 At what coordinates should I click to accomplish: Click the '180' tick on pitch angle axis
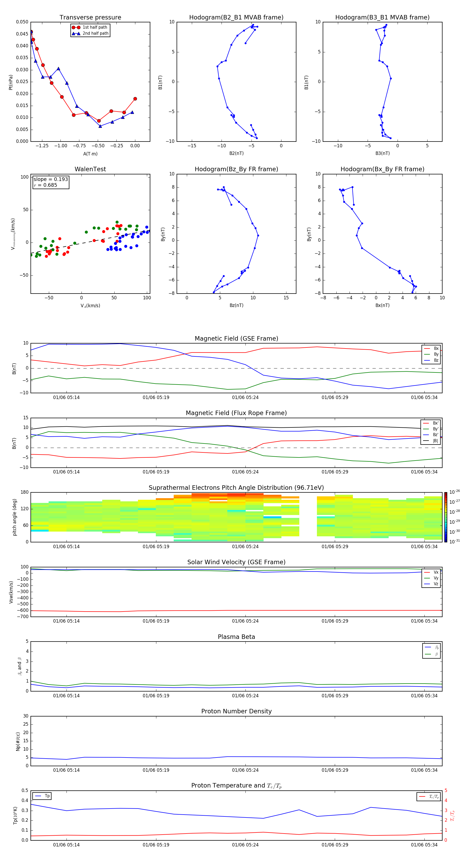tap(25, 492)
